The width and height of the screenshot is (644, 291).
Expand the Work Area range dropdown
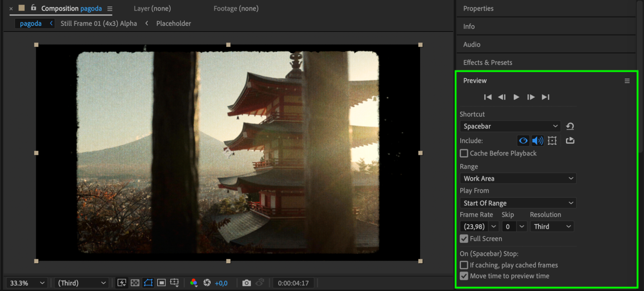click(x=518, y=178)
